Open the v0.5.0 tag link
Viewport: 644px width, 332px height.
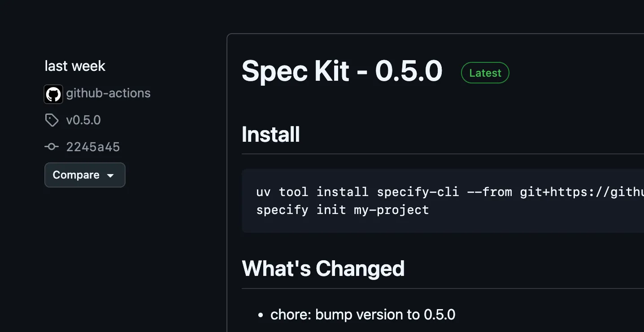pyautogui.click(x=83, y=120)
